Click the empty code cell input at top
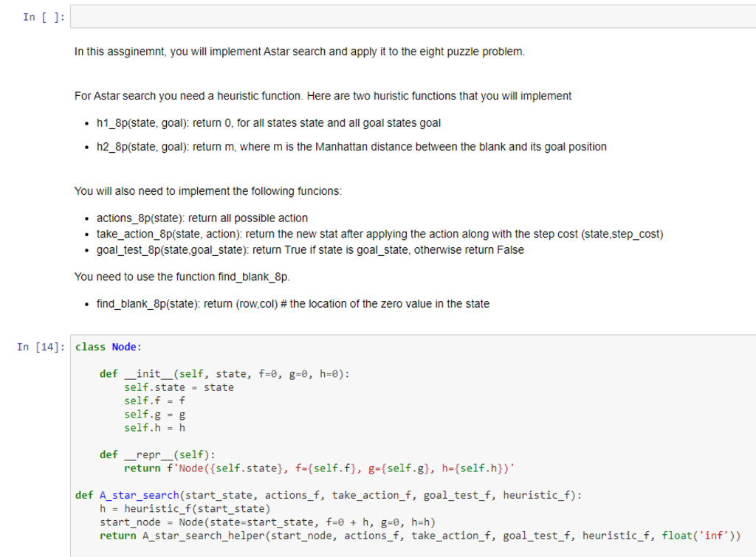 (413, 16)
